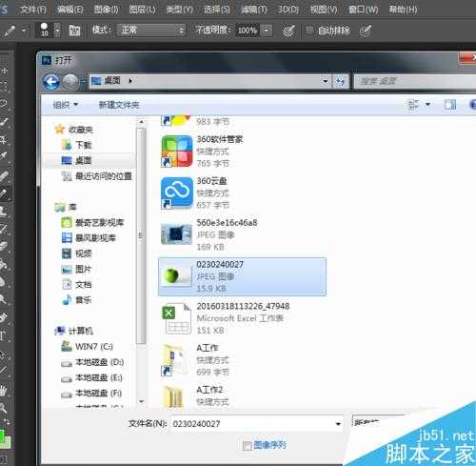Toggle the Brush panel icon

74,30
